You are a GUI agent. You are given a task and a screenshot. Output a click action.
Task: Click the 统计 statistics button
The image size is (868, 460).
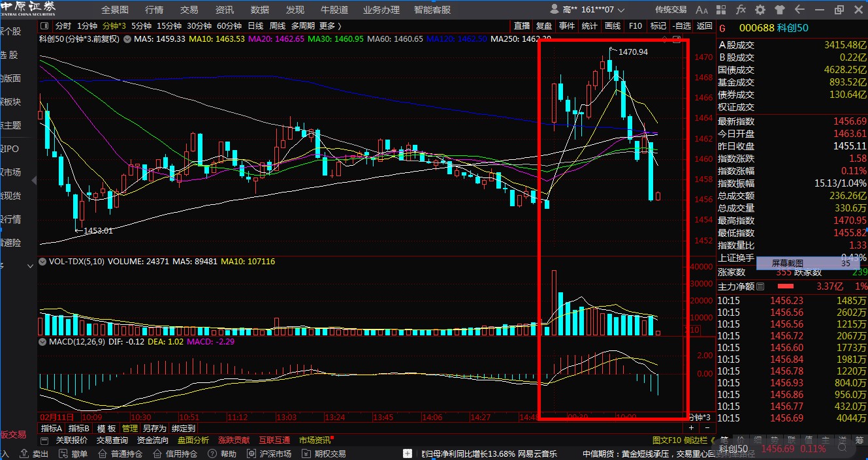point(590,26)
